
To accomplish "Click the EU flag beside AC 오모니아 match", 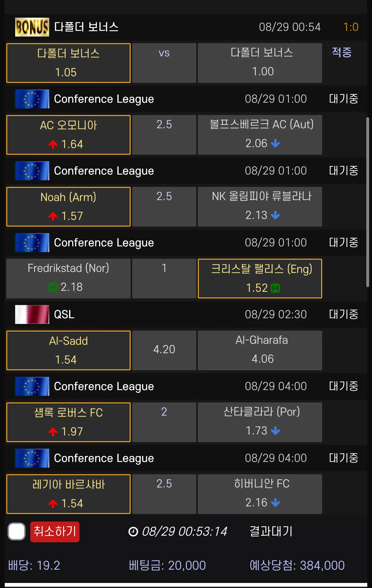I will pyautogui.click(x=32, y=99).
